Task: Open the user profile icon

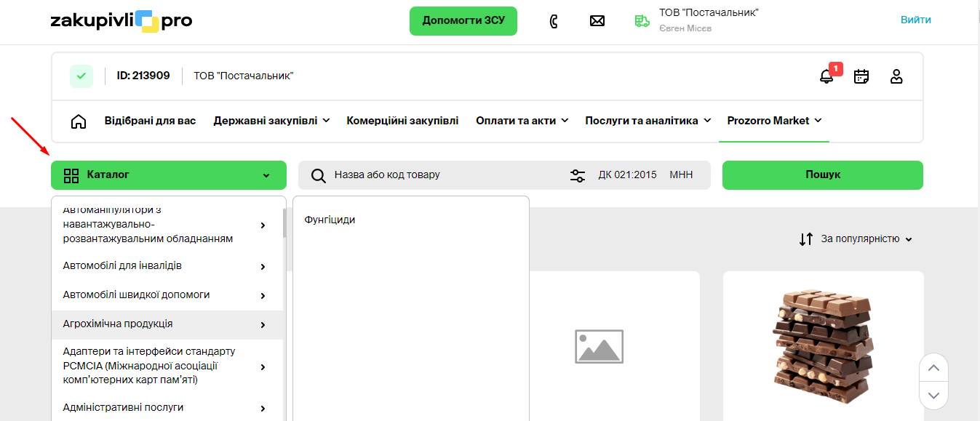Action: coord(896,76)
